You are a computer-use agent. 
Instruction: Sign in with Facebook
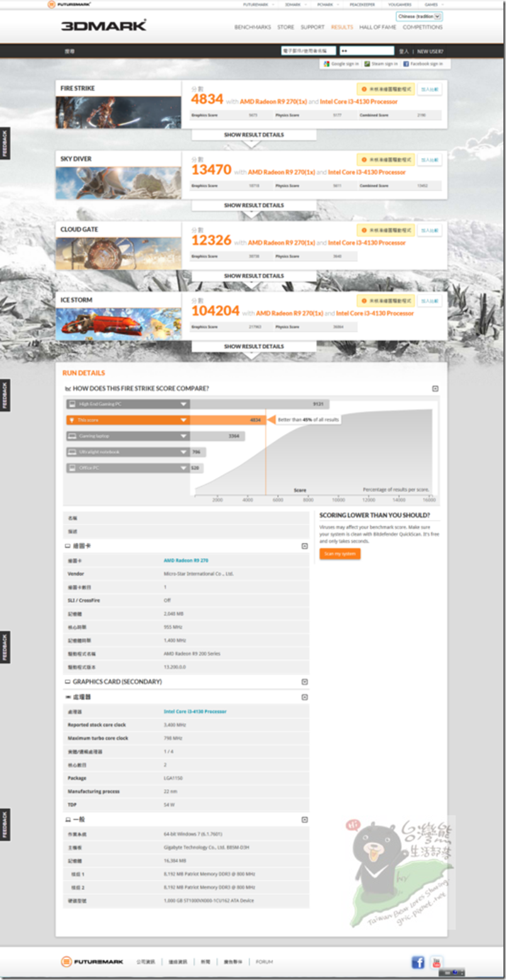tap(423, 64)
